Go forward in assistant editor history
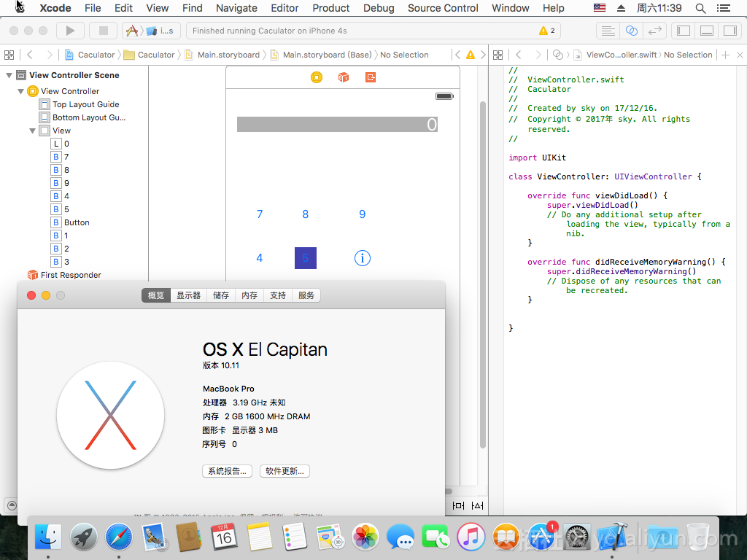747x560 pixels. tap(538, 55)
